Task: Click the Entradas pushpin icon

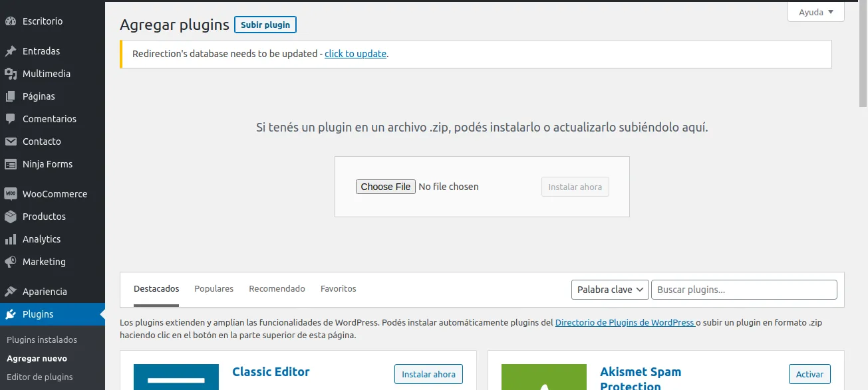Action: [x=11, y=51]
